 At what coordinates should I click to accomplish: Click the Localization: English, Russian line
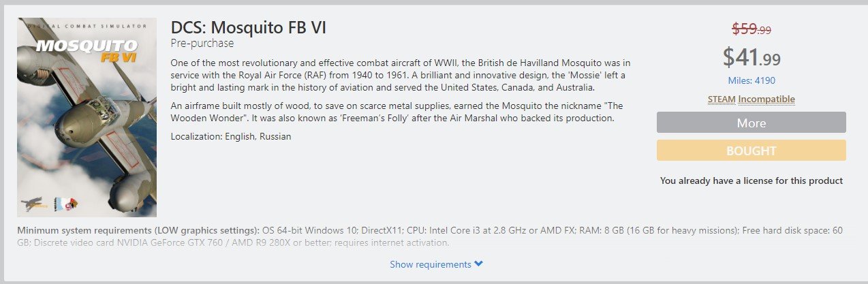point(231,136)
